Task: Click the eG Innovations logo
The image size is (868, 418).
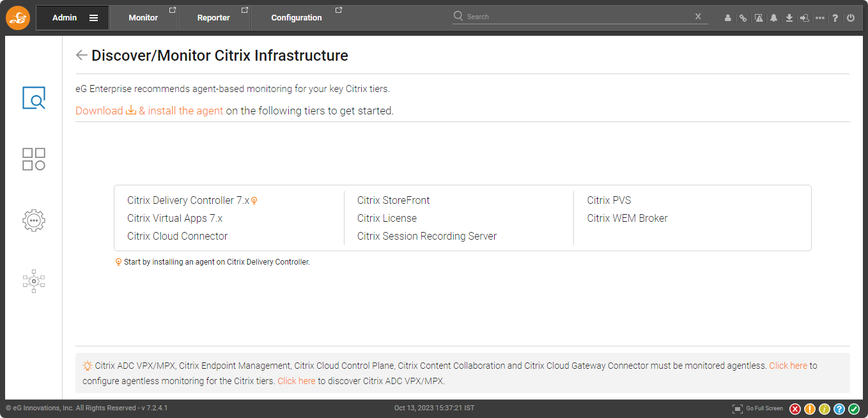Action: pos(17,18)
